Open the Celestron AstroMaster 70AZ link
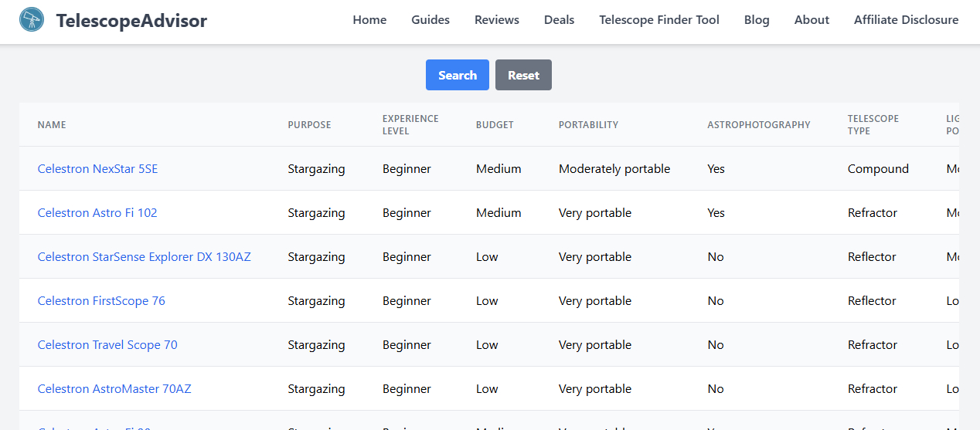The height and width of the screenshot is (430, 980). point(114,389)
